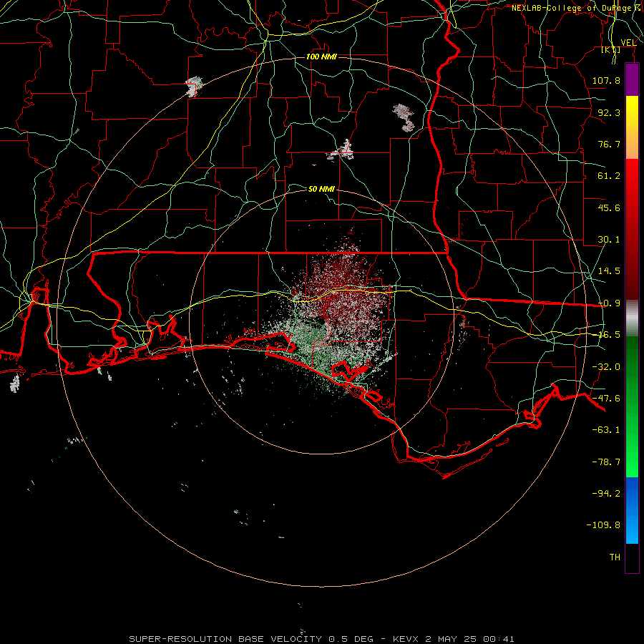
Task: Select the 92.3 velocity scale value
Action: [x=609, y=112]
